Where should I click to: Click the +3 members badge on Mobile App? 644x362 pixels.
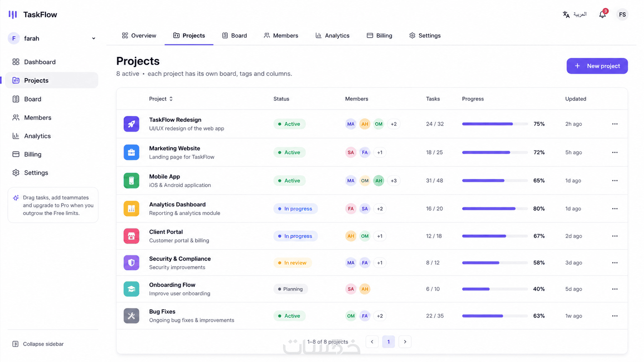394,180
